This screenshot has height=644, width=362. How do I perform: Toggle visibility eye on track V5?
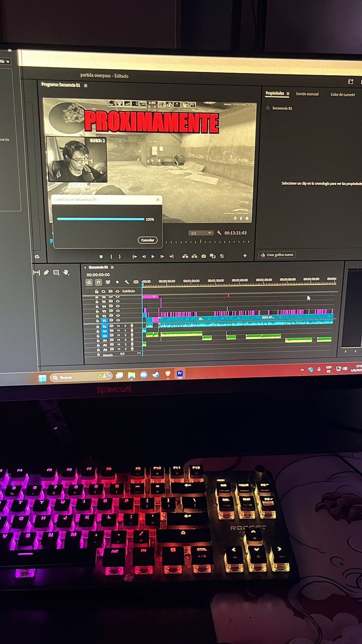(x=117, y=302)
